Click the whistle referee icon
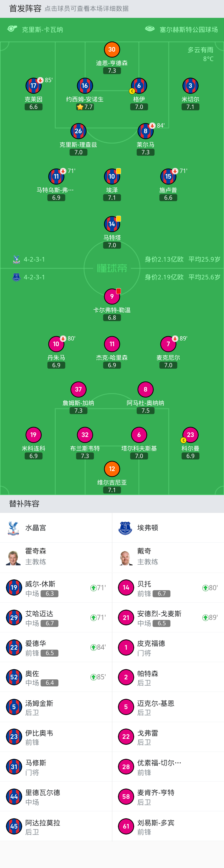 (12, 29)
